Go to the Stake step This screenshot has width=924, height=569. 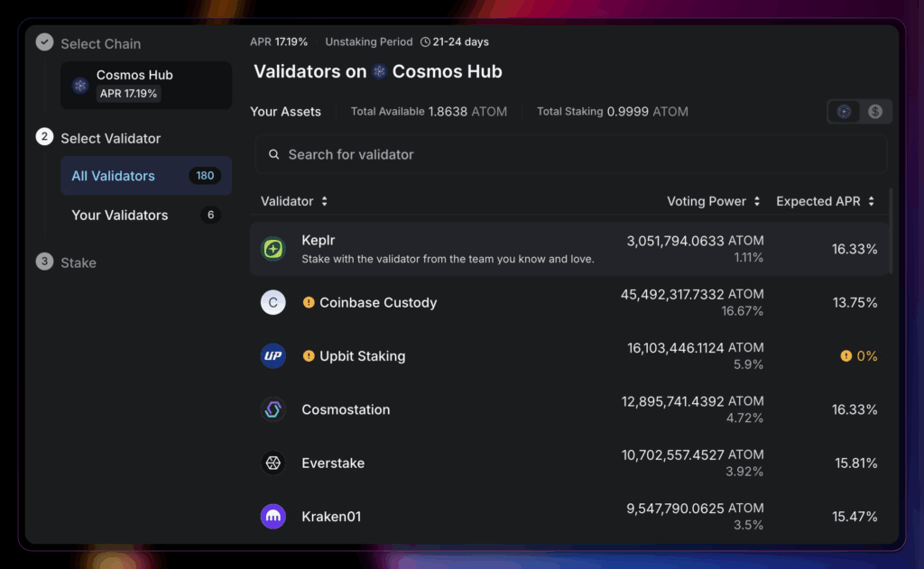point(78,262)
